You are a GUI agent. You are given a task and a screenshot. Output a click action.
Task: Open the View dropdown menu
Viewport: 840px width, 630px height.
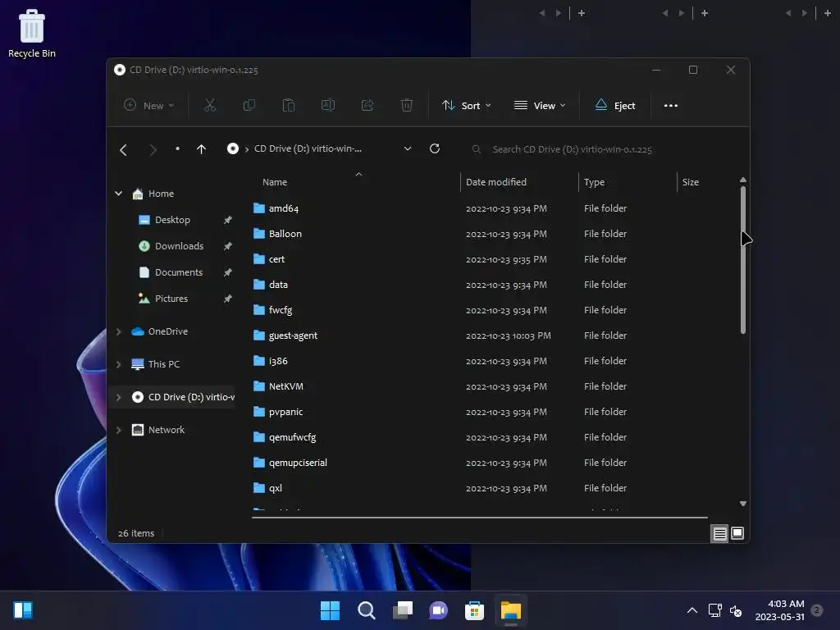click(x=540, y=106)
